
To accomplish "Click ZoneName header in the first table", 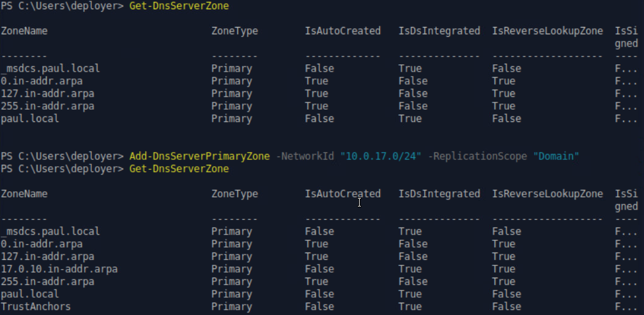I will coord(24,31).
